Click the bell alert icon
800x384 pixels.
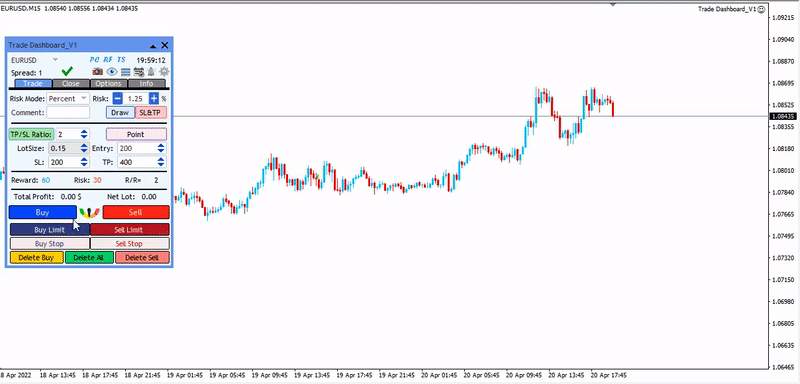coord(152,72)
